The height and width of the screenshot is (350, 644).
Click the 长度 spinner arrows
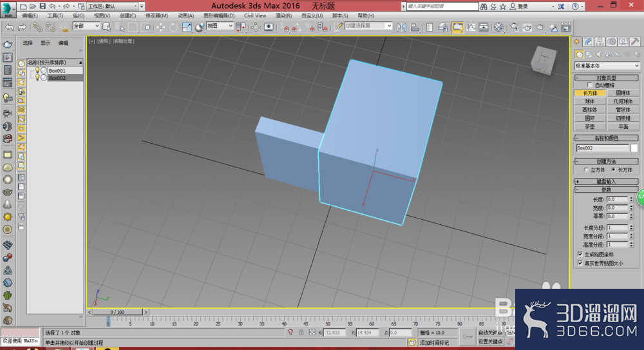[631, 199]
